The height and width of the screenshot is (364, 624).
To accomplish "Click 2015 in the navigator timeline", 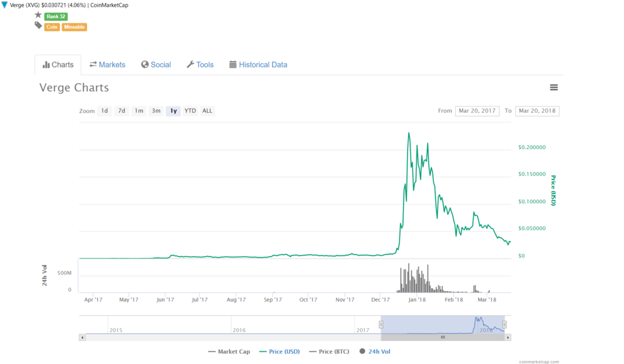I will click(x=116, y=330).
